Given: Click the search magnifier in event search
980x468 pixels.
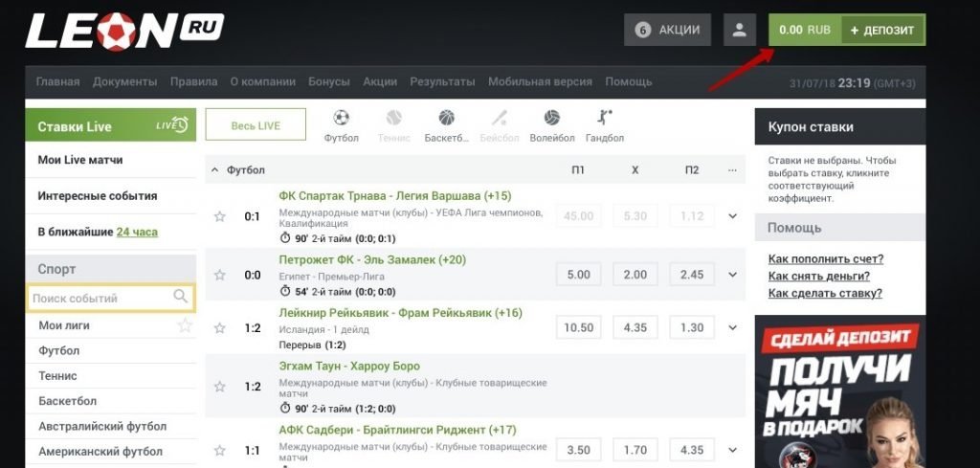Looking at the screenshot, I should click(181, 298).
